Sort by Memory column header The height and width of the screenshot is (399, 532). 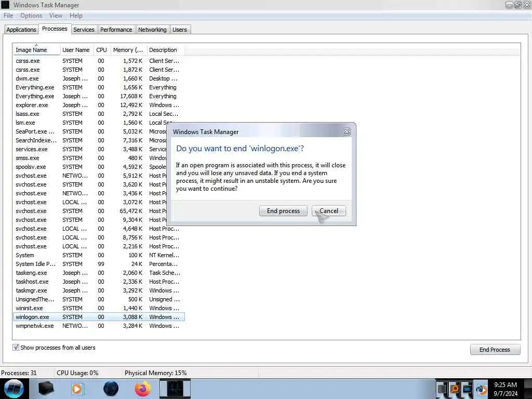click(x=128, y=50)
